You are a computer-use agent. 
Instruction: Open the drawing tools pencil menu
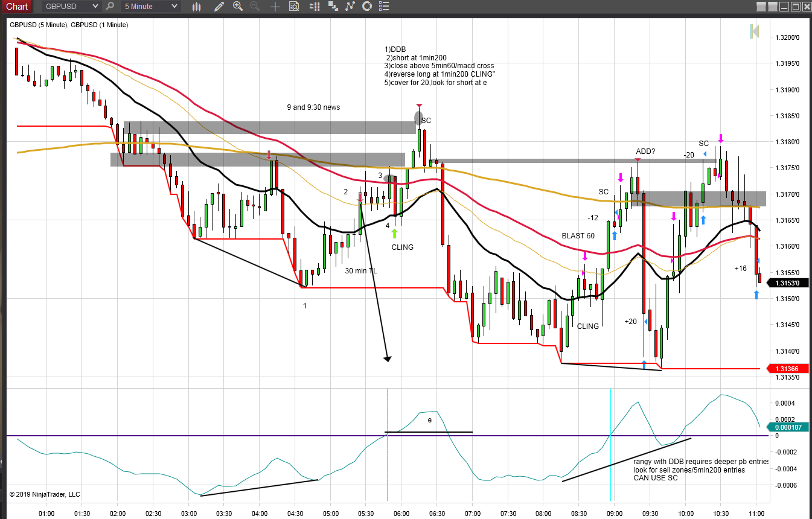click(x=219, y=7)
